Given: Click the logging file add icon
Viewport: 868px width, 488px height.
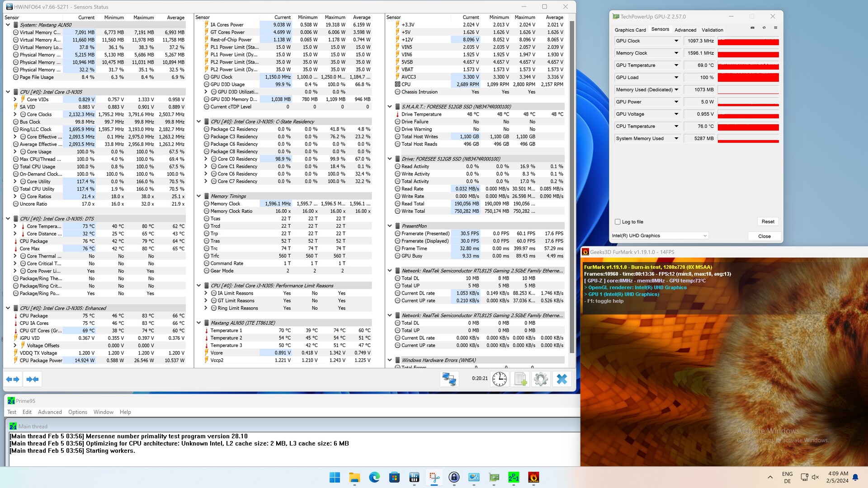Looking at the screenshot, I should pyautogui.click(x=520, y=379).
